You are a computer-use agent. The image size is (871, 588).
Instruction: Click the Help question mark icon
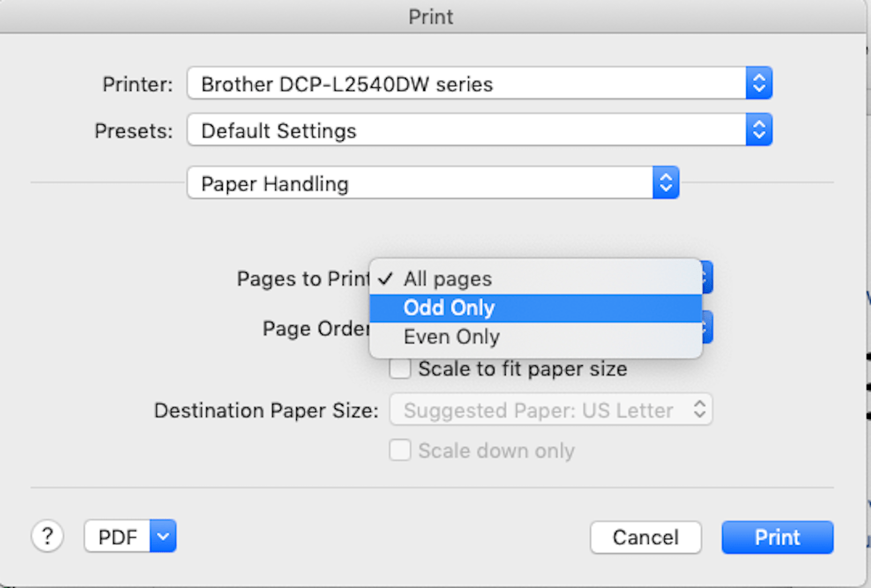click(47, 536)
